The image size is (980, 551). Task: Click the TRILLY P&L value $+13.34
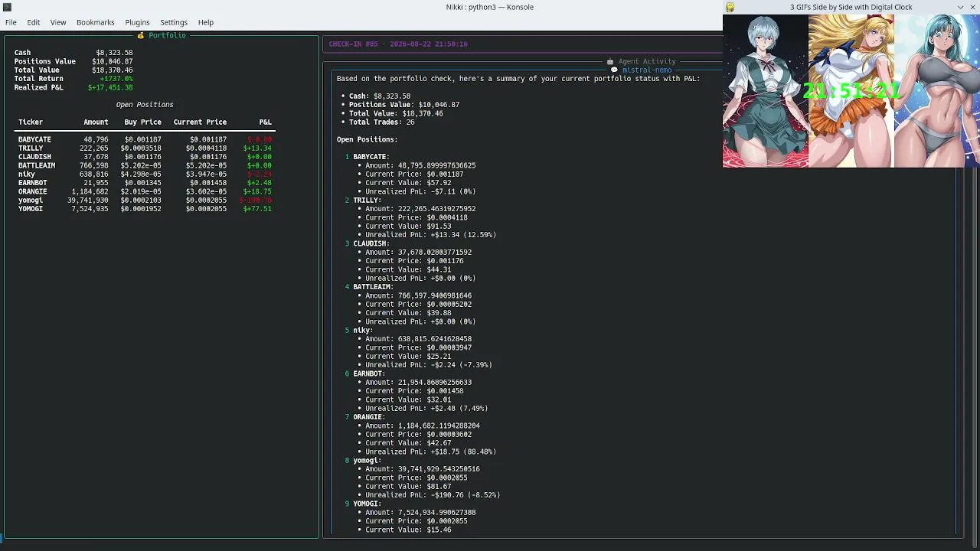(x=257, y=148)
